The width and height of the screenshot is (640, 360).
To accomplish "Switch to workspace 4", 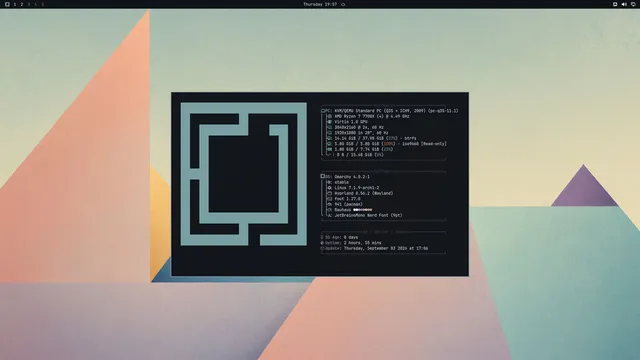I will (36, 4).
